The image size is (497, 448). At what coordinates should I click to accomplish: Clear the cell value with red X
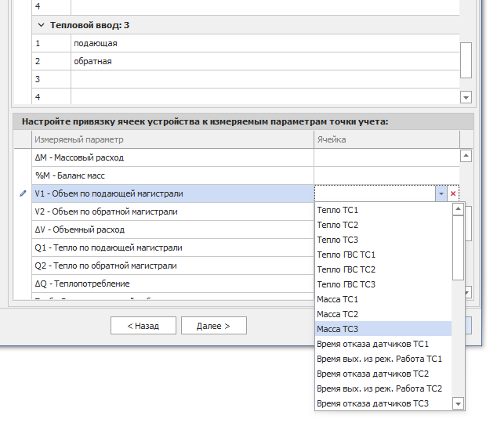pos(453,193)
